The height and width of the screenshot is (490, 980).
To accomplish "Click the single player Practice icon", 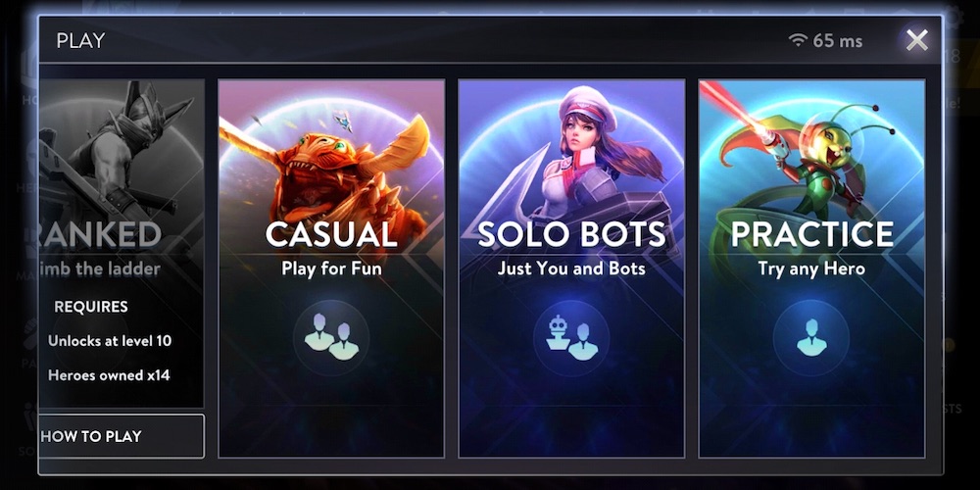I will click(811, 337).
